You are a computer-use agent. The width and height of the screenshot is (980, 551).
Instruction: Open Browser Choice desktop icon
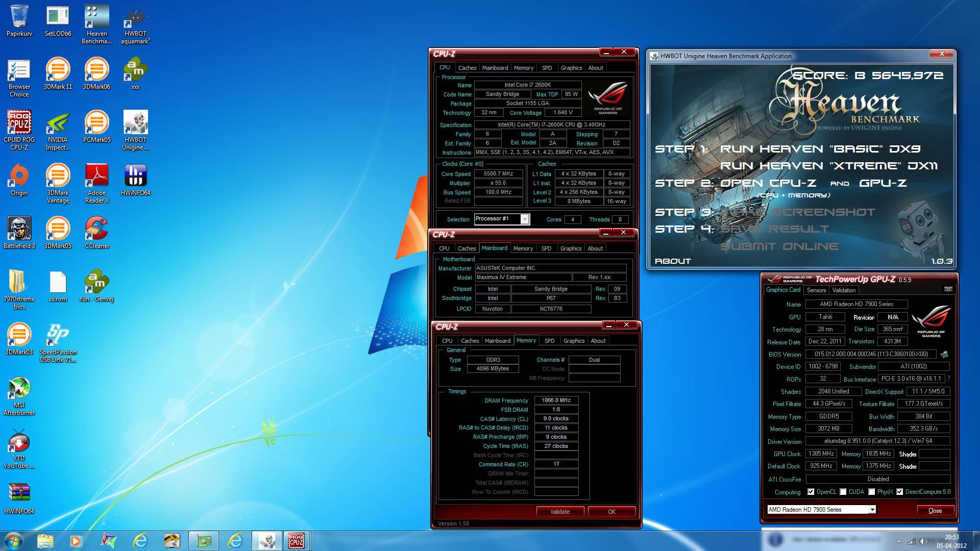pyautogui.click(x=19, y=78)
